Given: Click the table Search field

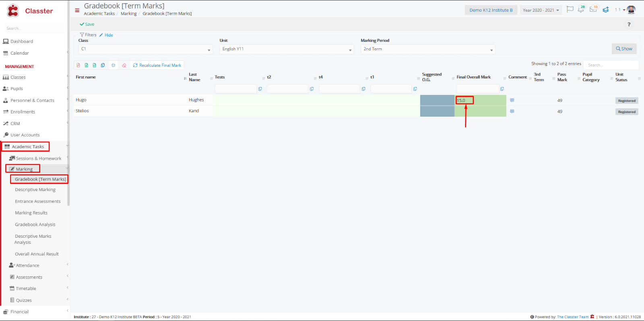Looking at the screenshot, I should point(611,65).
